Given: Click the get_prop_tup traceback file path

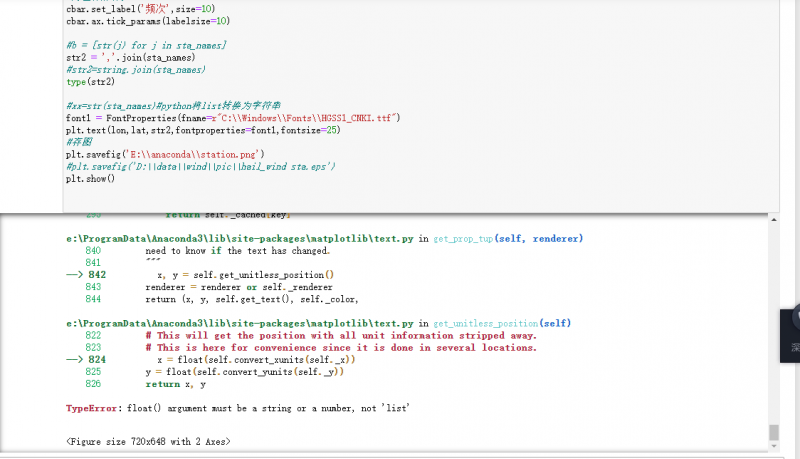Looking at the screenshot, I should [x=238, y=239].
